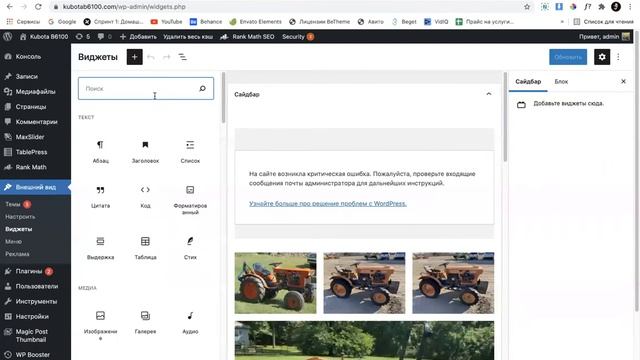Open Медиафайлы in admin menu

tap(36, 91)
